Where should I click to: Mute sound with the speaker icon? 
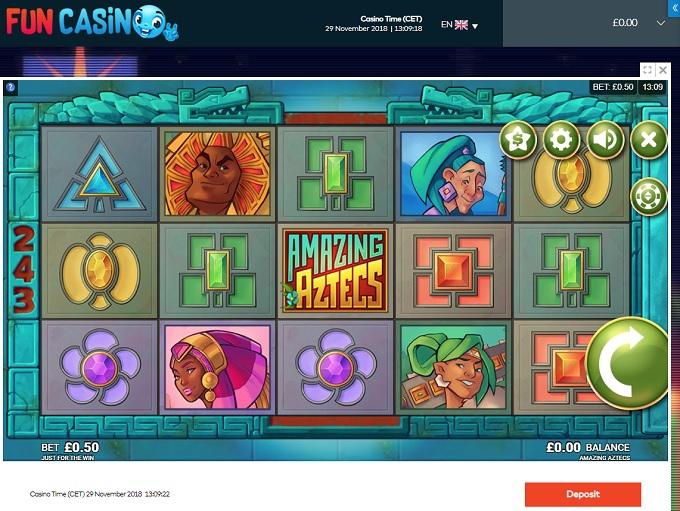(605, 140)
